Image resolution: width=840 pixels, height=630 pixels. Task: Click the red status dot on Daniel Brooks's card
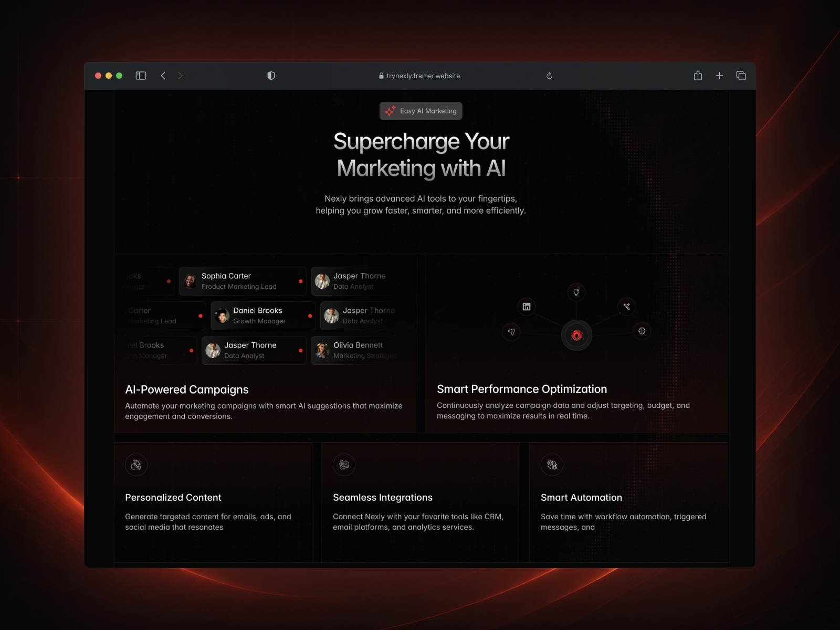tap(310, 316)
